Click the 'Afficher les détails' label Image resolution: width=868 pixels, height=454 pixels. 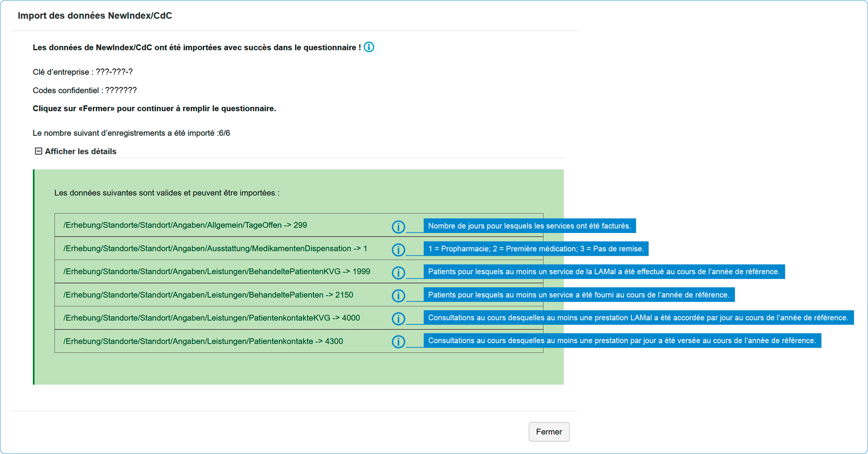[x=81, y=151]
